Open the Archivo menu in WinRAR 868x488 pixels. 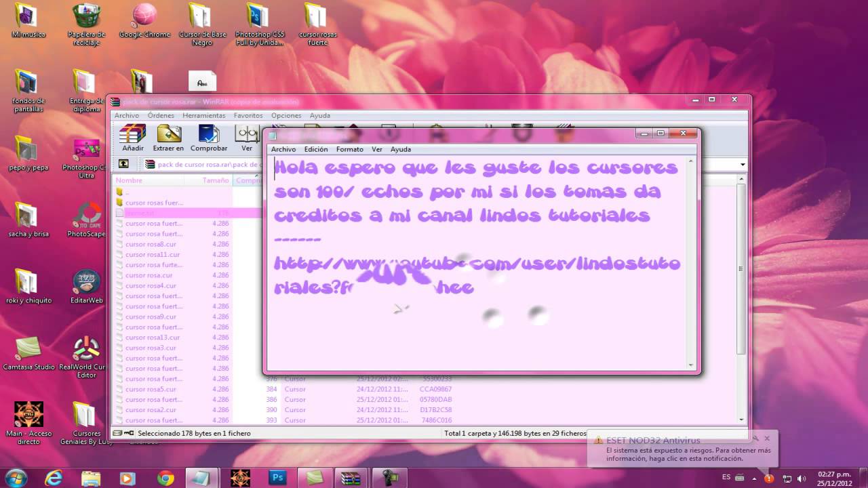pos(127,115)
